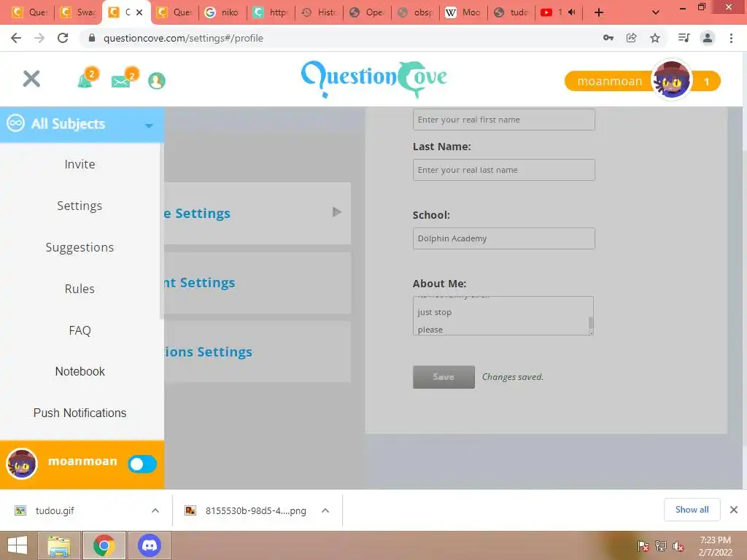Open Discord from the taskbar
Screen dimensions: 747x560
coord(149,545)
